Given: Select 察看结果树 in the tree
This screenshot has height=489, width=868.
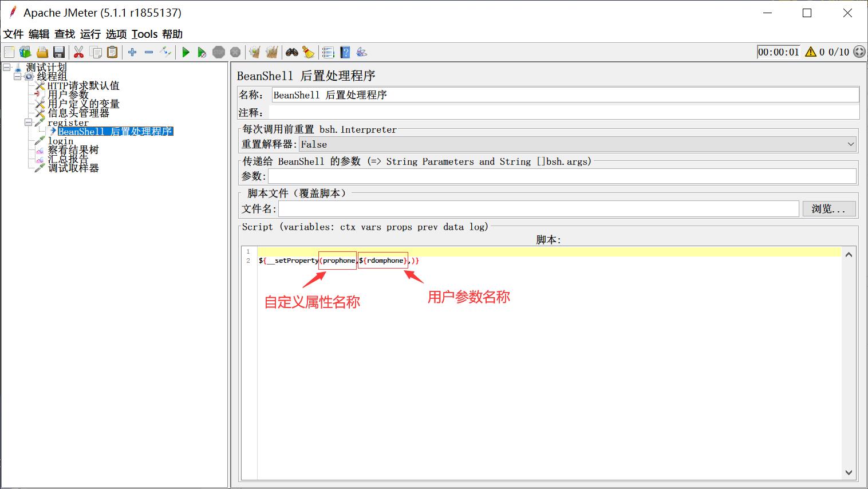Looking at the screenshot, I should 73,150.
